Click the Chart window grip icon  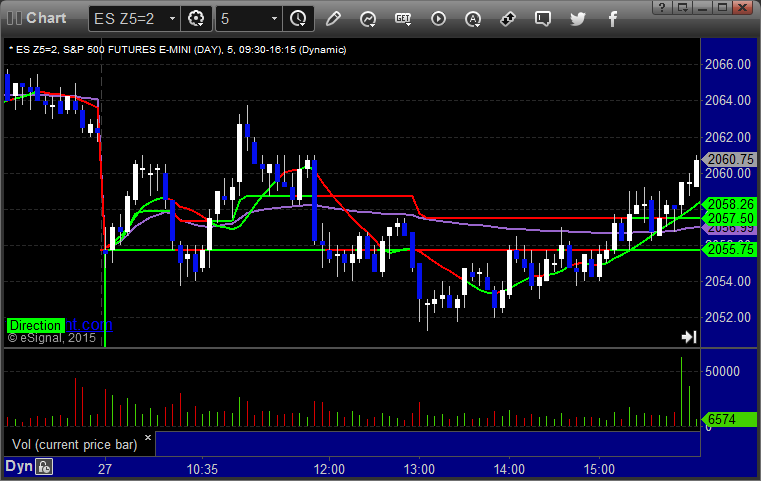15,18
